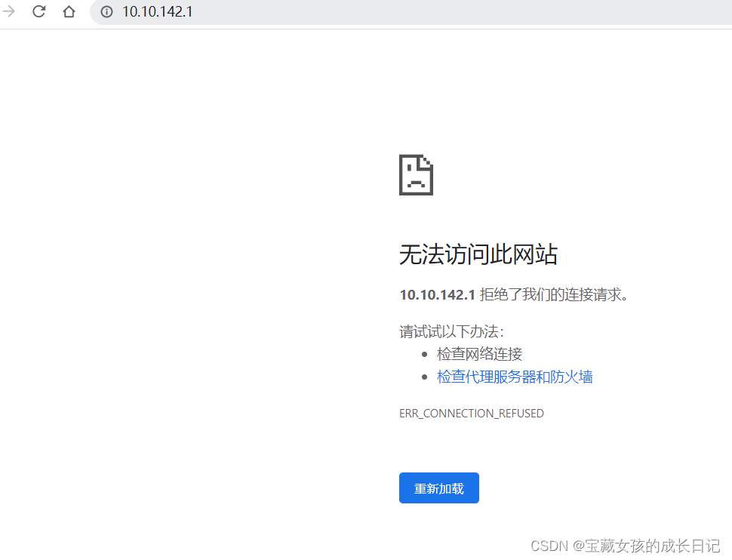Click the bullet beside 检查代理服务器和防火墙

click(x=426, y=376)
